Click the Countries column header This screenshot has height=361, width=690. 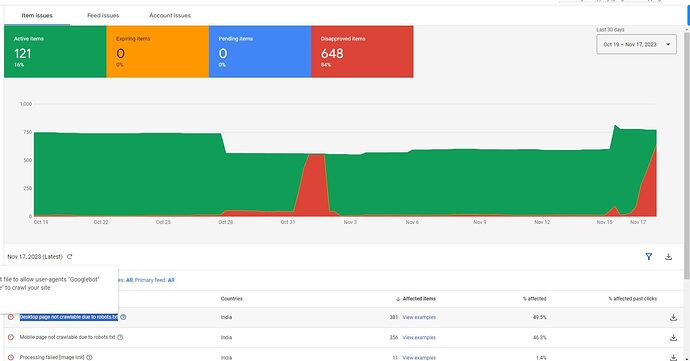coord(231,298)
